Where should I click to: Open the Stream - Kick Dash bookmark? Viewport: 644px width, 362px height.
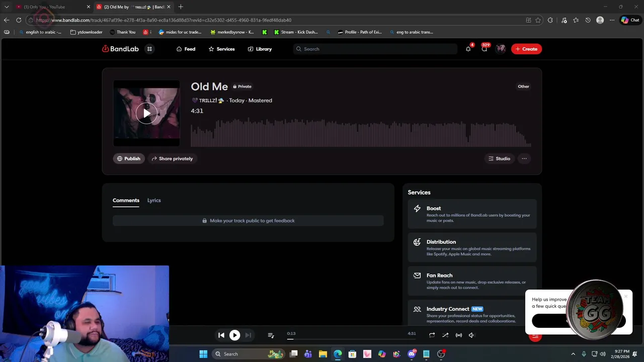(296, 32)
